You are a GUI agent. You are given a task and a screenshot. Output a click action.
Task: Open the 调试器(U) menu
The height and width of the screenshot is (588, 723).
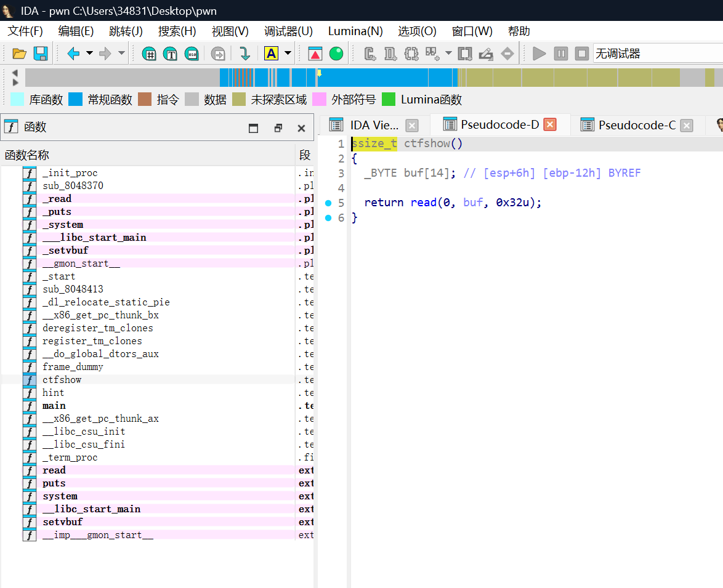[x=288, y=31]
